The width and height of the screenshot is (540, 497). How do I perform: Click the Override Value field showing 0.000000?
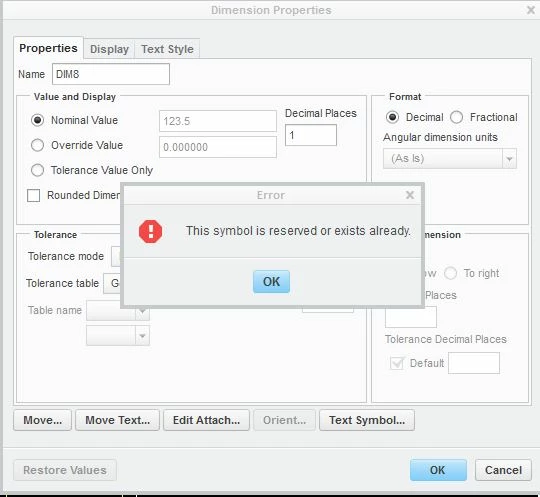click(x=218, y=147)
